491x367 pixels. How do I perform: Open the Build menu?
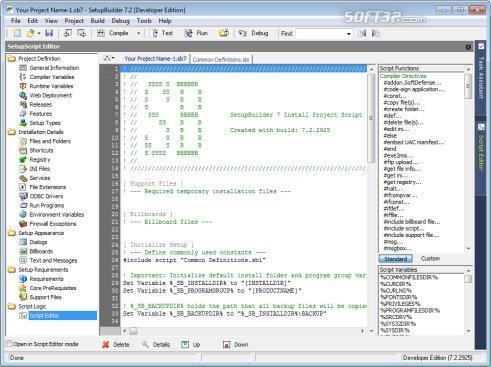click(97, 21)
